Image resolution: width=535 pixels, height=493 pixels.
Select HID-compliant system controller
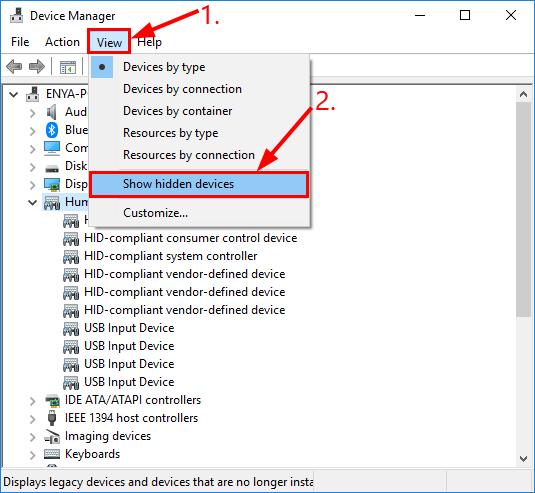tap(171, 256)
